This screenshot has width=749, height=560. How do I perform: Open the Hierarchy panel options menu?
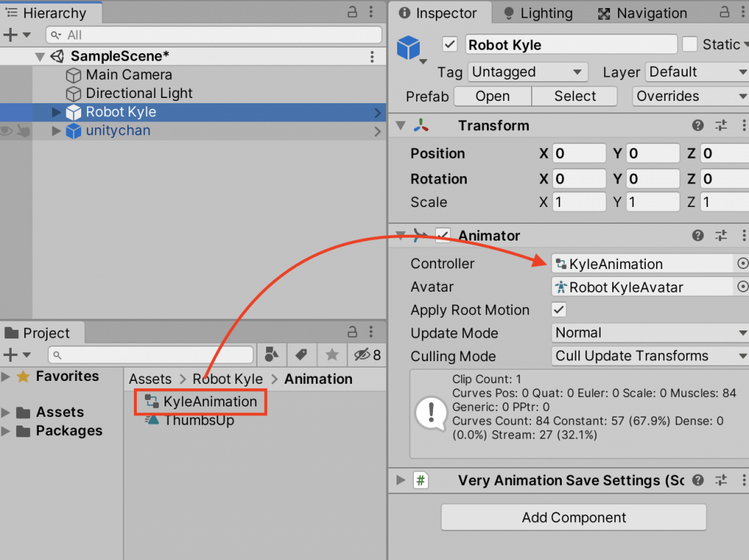[x=371, y=12]
